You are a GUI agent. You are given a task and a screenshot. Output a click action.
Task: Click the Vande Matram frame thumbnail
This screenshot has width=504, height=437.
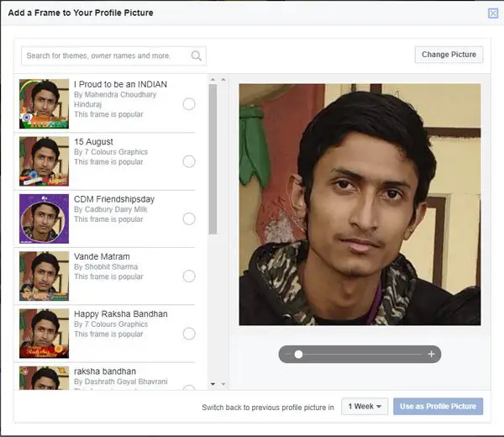click(44, 276)
